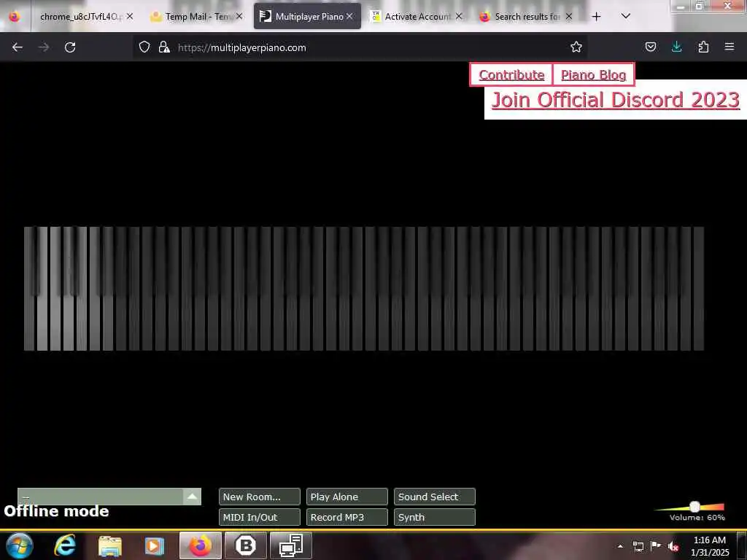747x560 pixels.
Task: Expand the room list dropdown arrow
Action: 192,497
